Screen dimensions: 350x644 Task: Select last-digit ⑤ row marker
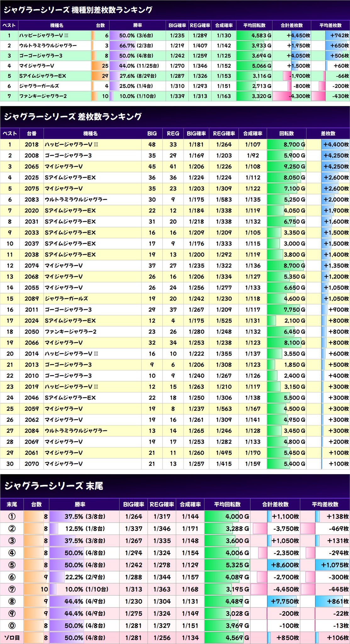coord(12,565)
